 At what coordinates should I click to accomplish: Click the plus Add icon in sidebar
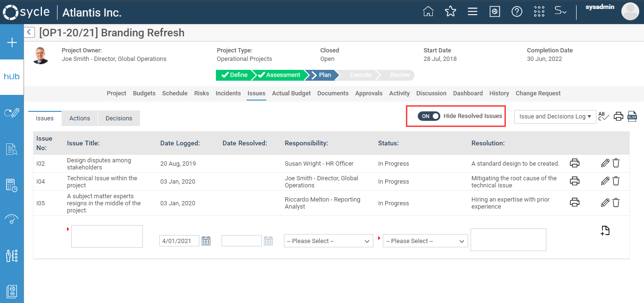point(12,42)
